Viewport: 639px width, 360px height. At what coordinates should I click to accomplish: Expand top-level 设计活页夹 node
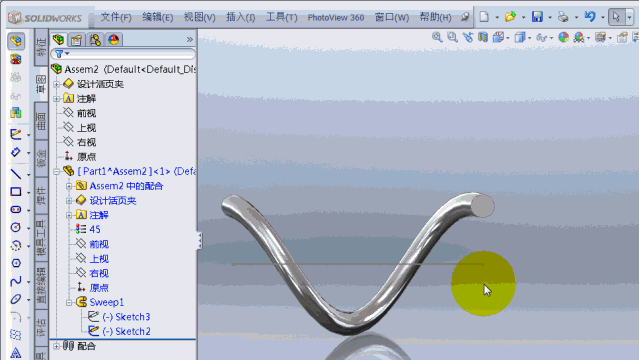point(57,84)
